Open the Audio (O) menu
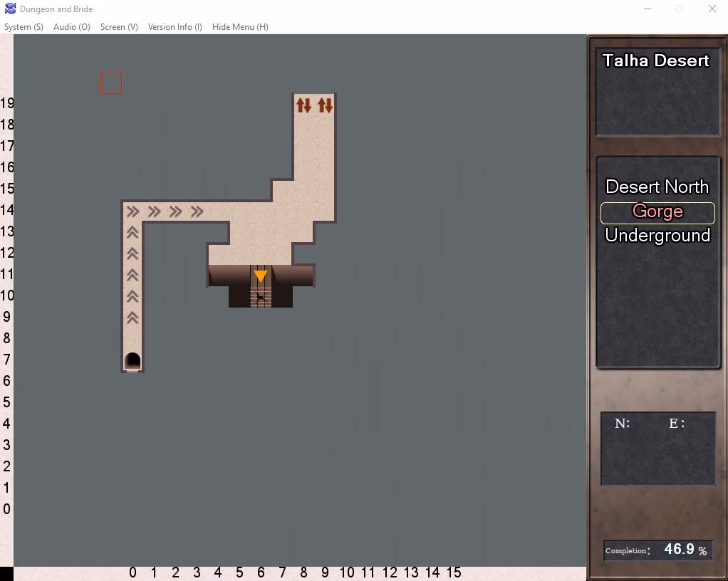The image size is (728, 581). (x=72, y=27)
